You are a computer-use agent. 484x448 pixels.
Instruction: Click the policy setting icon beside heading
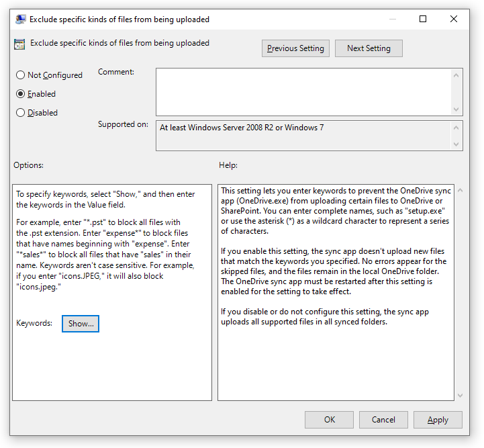coord(19,44)
